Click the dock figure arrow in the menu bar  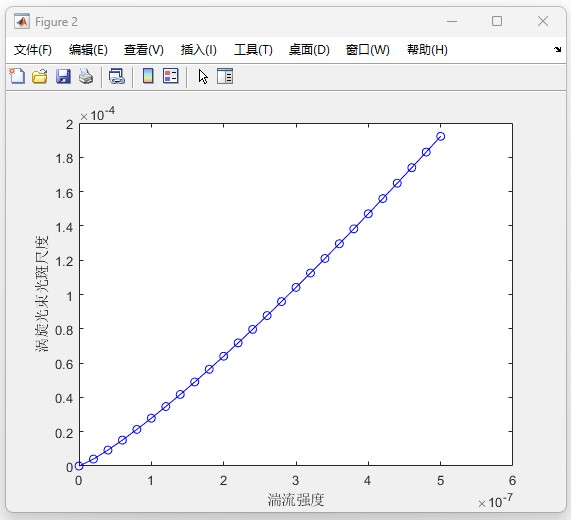(x=557, y=49)
